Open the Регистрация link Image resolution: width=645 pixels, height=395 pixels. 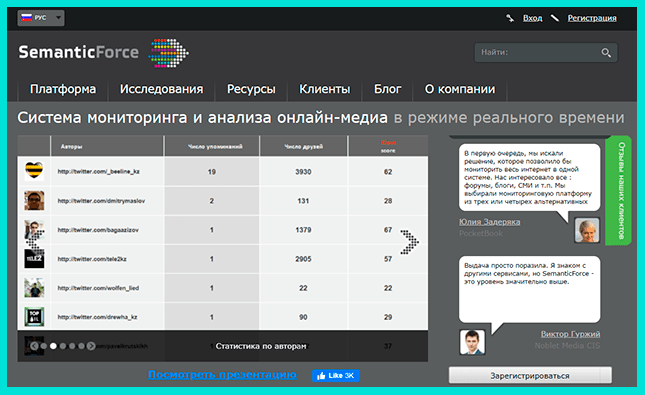pyautogui.click(x=592, y=18)
